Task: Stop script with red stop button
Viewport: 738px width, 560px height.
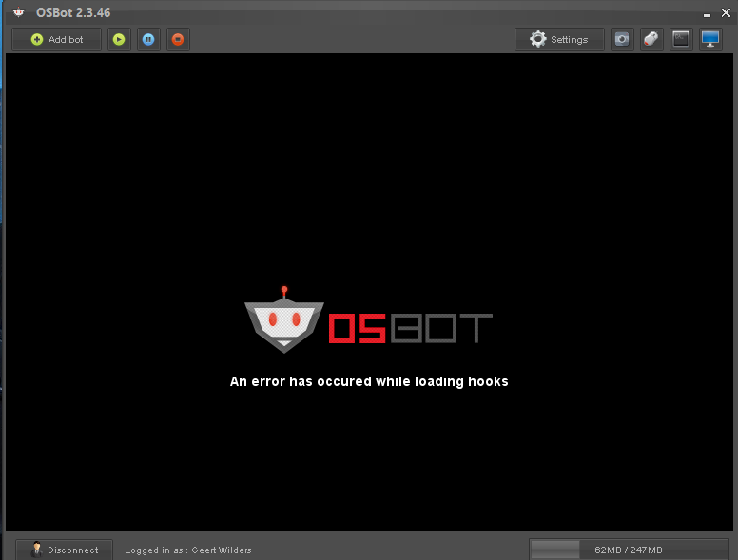Action: 178,40
